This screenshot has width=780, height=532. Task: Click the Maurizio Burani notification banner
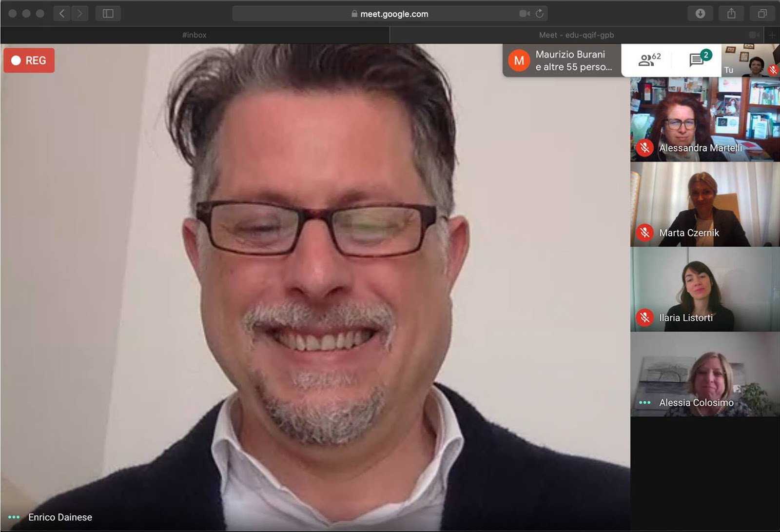pyautogui.click(x=562, y=60)
